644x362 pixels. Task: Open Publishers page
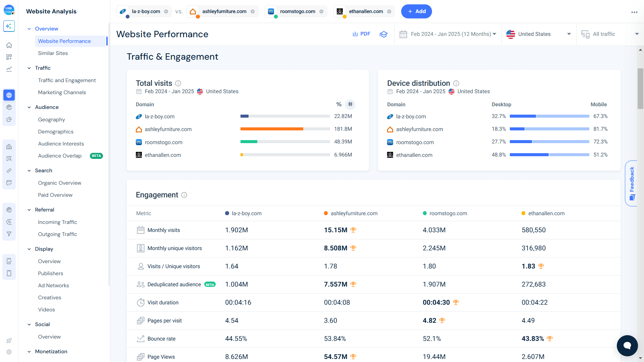50,274
